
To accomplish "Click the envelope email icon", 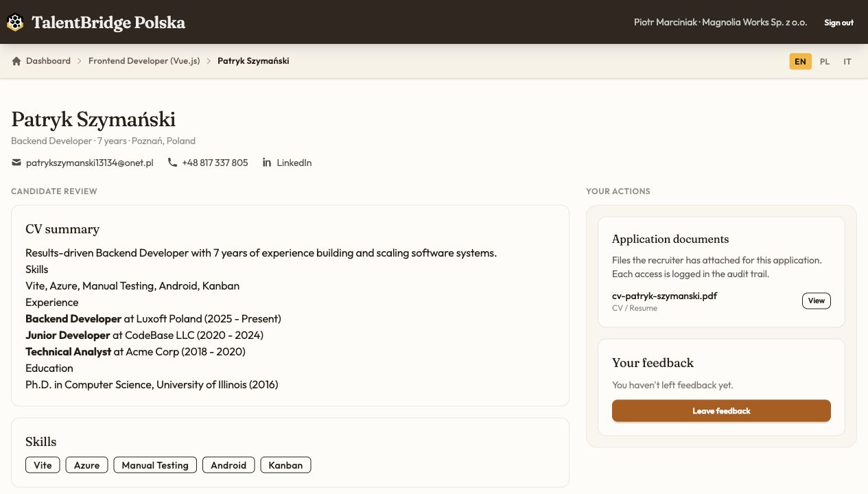I will click(x=16, y=163).
